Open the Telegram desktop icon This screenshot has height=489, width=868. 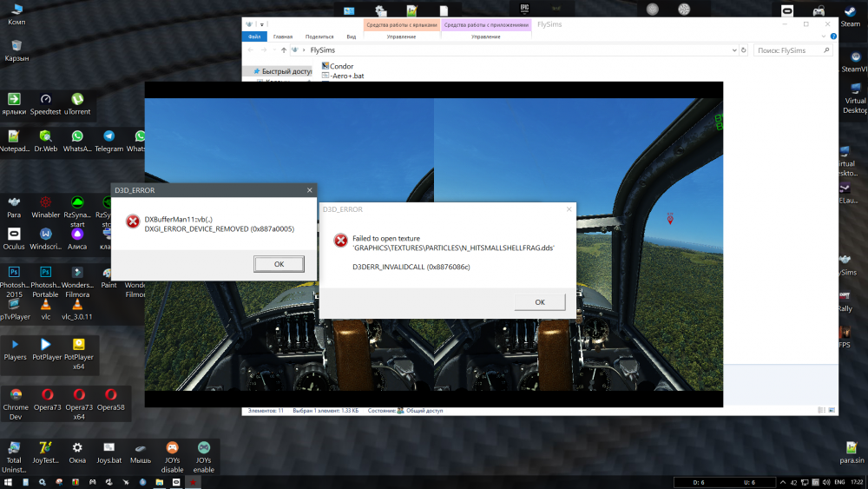point(108,142)
